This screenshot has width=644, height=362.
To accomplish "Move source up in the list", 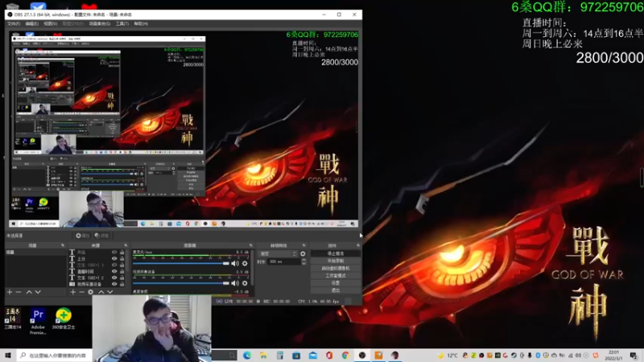I will point(101,292).
